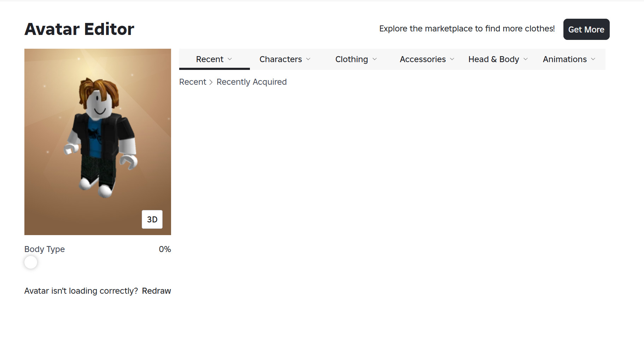Screen dimensions: 644x359
Task: Open the Clothing tab
Action: click(356, 59)
